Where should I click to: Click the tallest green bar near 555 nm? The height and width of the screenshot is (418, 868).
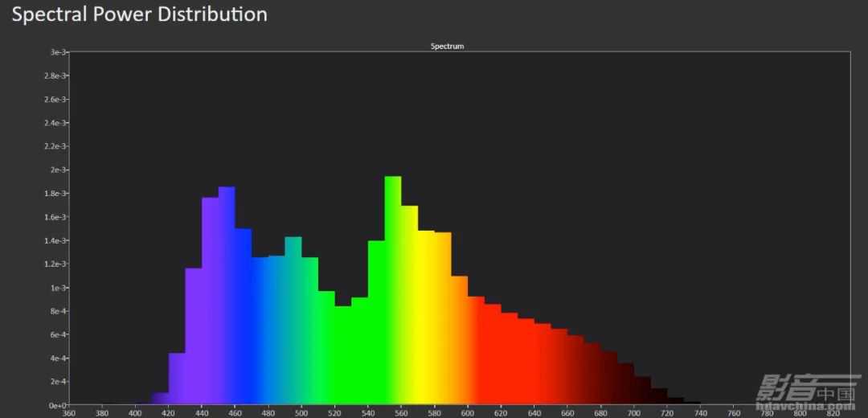[393, 289]
